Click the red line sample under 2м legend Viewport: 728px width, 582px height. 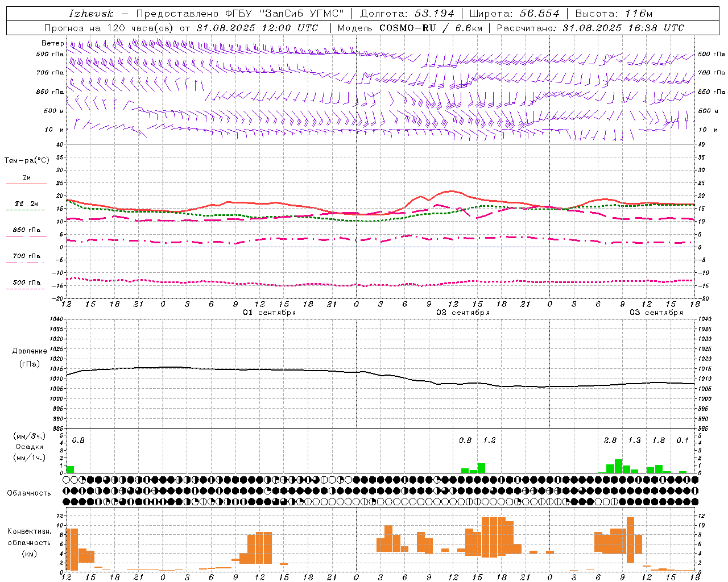click(26, 184)
